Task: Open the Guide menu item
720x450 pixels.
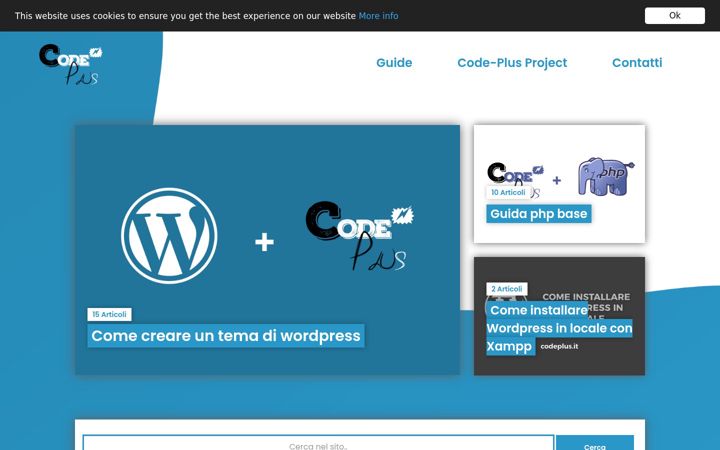Action: (394, 62)
